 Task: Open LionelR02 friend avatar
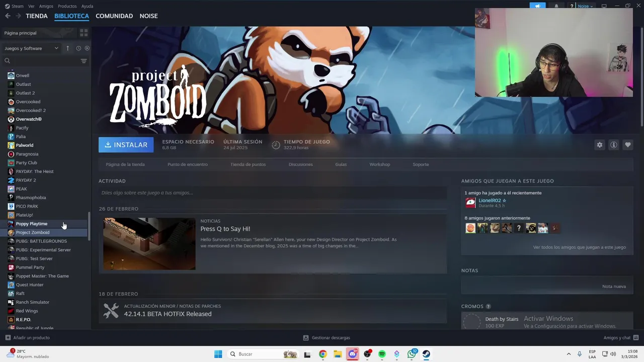click(470, 203)
